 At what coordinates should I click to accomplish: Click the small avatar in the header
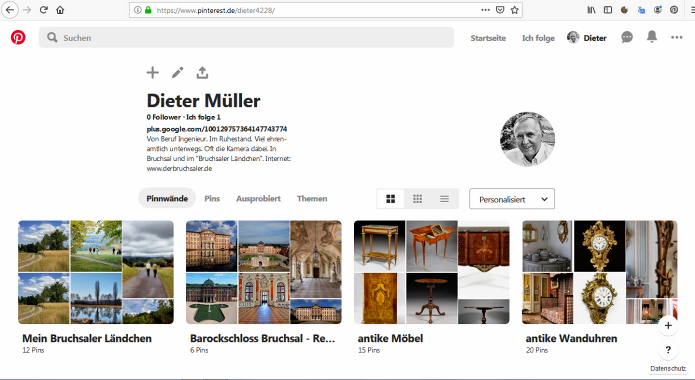click(x=573, y=37)
